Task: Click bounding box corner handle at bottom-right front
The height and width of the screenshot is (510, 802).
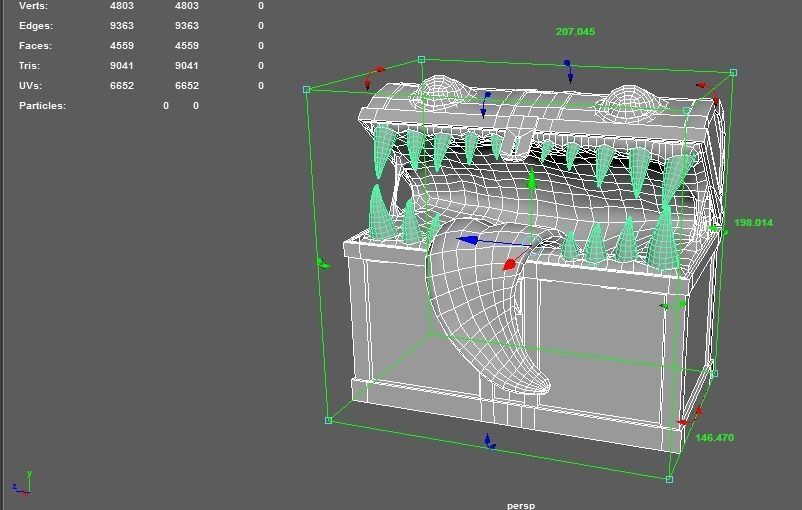Action: point(670,479)
